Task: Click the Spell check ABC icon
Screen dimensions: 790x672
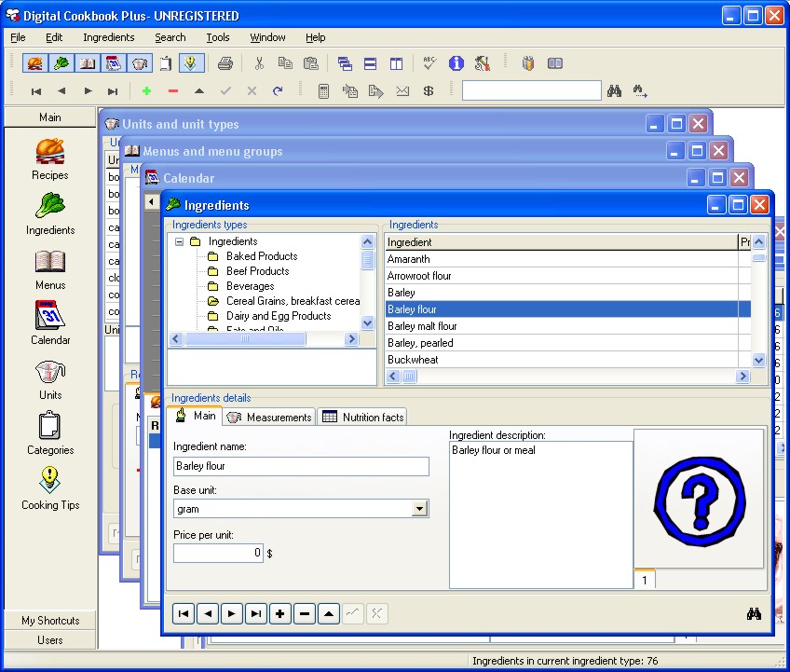Action: tap(429, 63)
